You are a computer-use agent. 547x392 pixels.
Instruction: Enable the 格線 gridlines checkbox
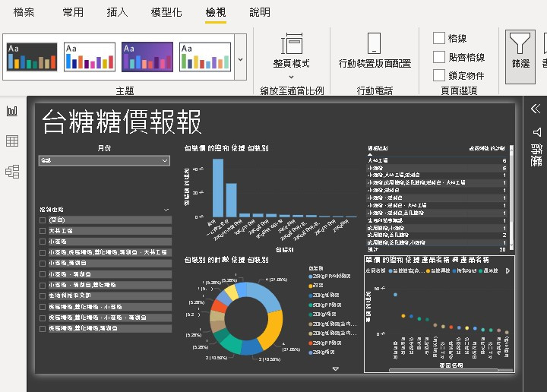(x=439, y=38)
